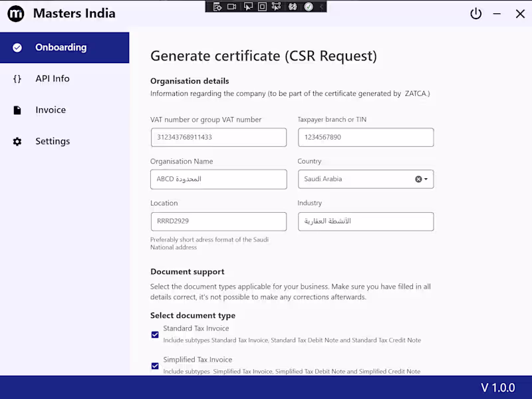Uncheck the Simplified Tax Invoice checkbox
Screen dimensions: 532x399
[155, 366]
